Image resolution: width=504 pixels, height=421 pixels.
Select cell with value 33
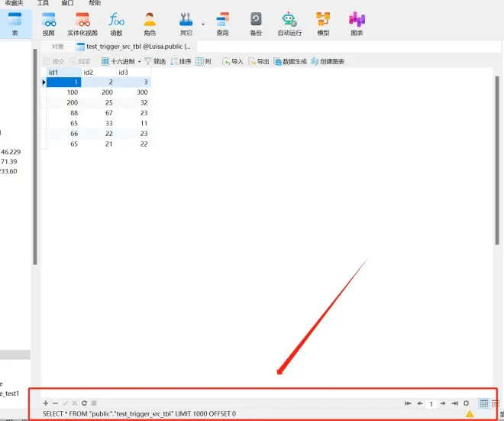click(x=99, y=123)
